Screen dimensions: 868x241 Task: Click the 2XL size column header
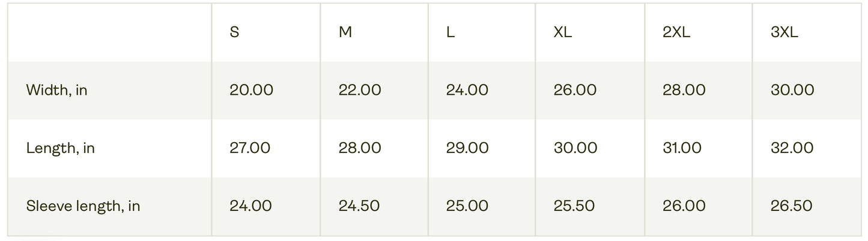676,32
